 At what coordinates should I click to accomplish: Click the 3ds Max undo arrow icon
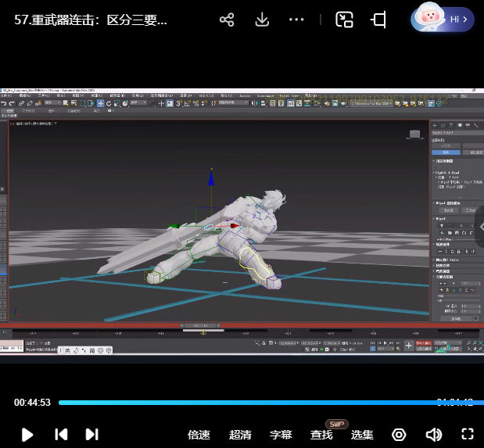pyautogui.click(x=4, y=103)
